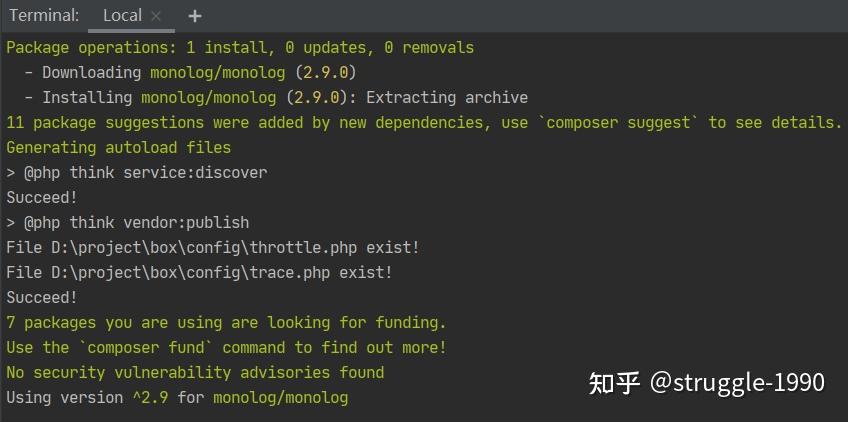This screenshot has height=422, width=848.
Task: Click the Terminal panel title label
Action: (x=44, y=16)
